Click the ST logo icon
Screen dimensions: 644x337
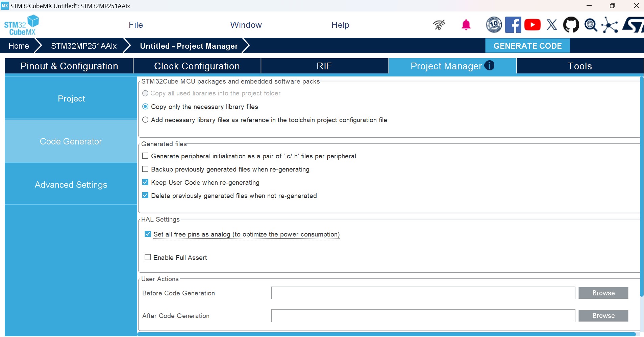click(633, 25)
